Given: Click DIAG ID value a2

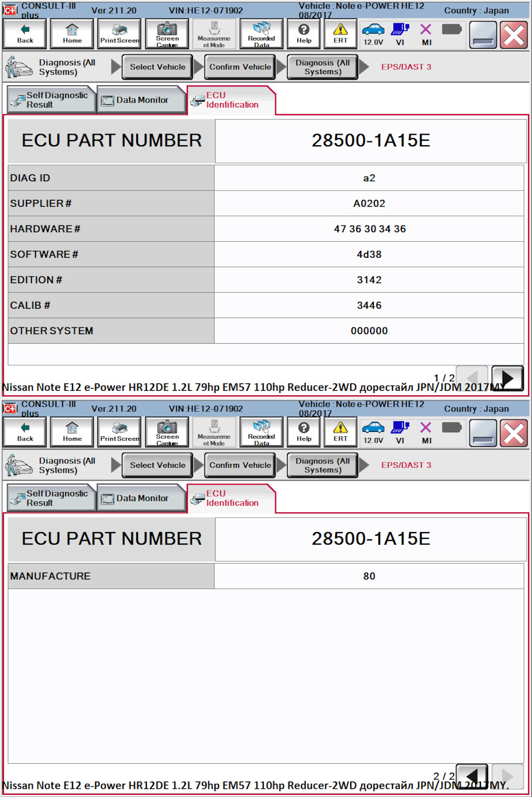Looking at the screenshot, I should click(x=369, y=178).
